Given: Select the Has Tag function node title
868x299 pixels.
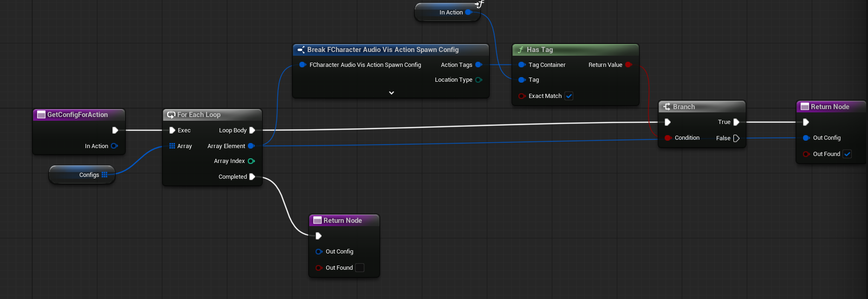Looking at the screenshot, I should tap(540, 50).
